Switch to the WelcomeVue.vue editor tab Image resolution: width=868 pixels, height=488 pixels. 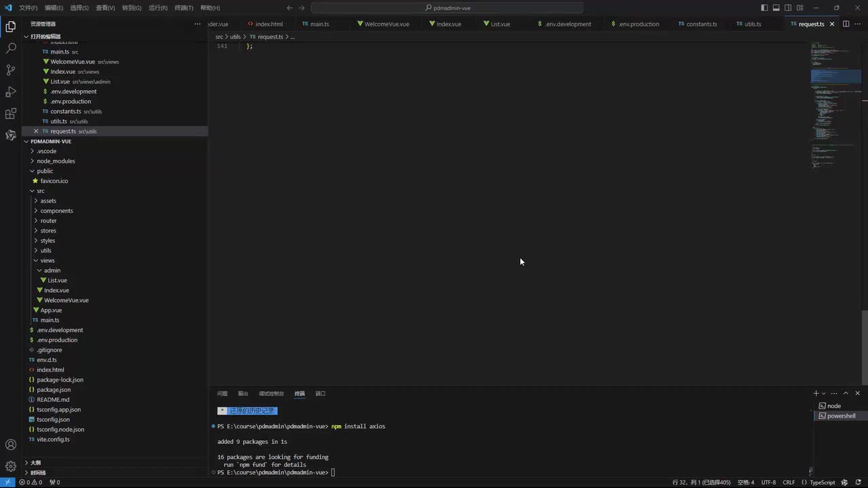tap(387, 24)
